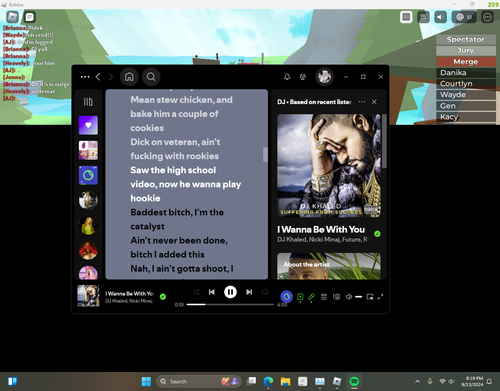
Task: Toggle Now Playing view icon
Action: pyautogui.click(x=300, y=297)
